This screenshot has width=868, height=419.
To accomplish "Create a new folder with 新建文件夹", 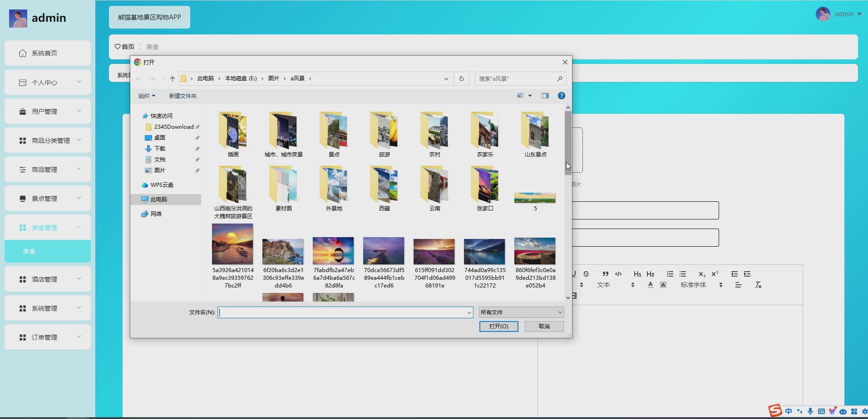I will click(182, 96).
